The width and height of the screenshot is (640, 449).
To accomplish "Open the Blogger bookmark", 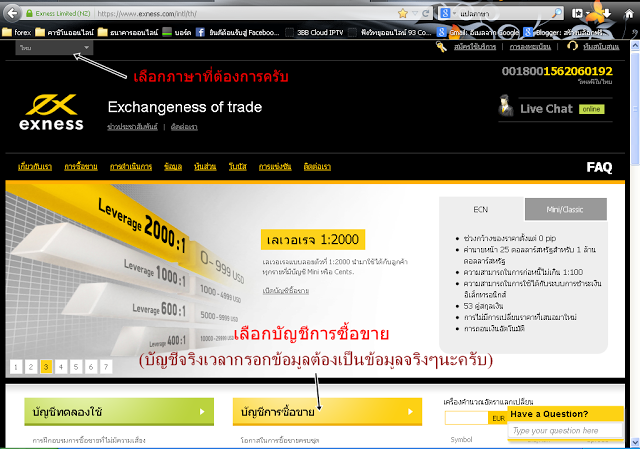I will [x=565, y=32].
